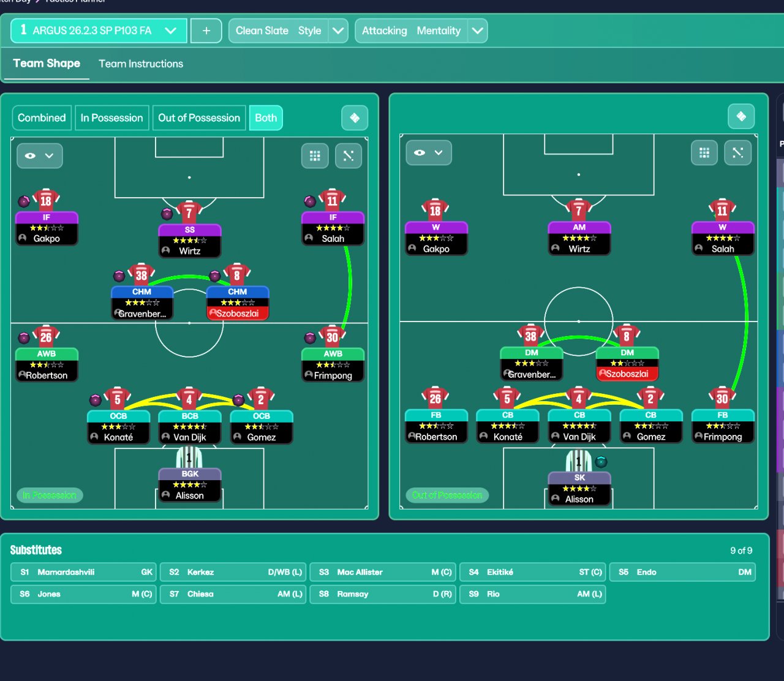Viewport: 784px width, 681px height.
Task: Open the grid view icon on the Out of Possession pitch
Action: point(704,153)
